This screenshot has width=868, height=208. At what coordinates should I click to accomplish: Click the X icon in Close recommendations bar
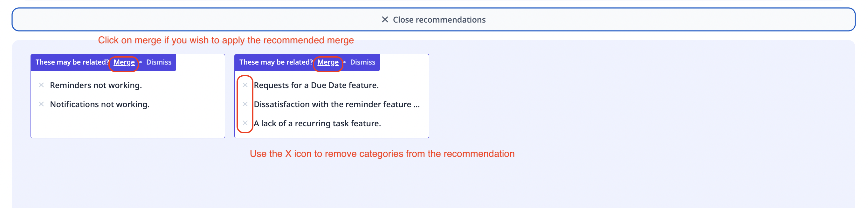click(x=385, y=19)
